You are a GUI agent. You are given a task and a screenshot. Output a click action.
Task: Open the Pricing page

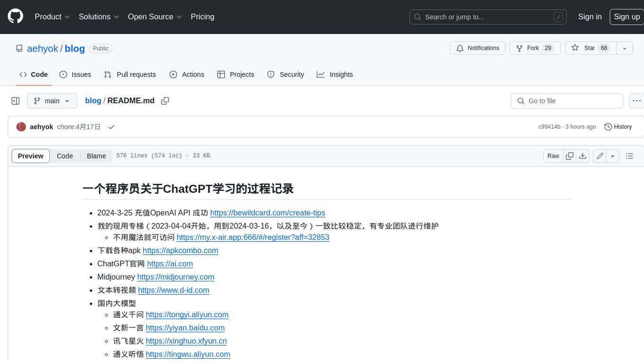(202, 17)
